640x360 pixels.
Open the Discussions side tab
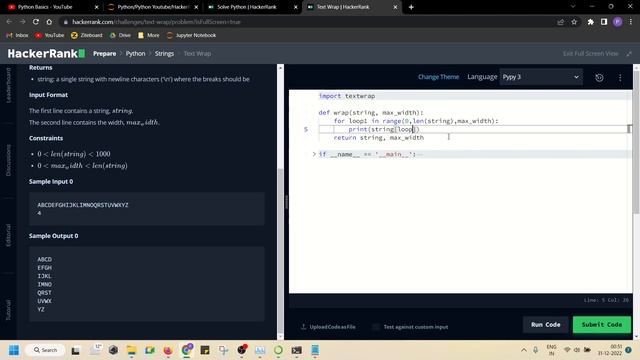point(9,160)
